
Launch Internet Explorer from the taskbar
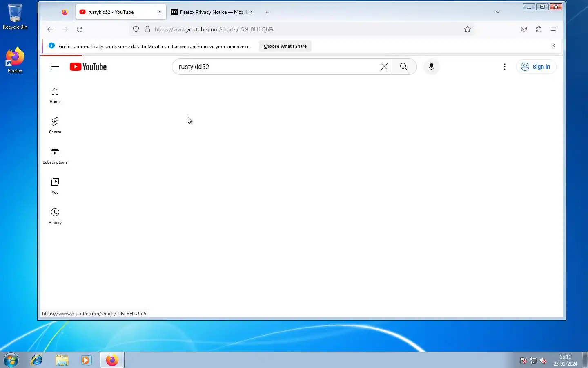click(x=37, y=360)
